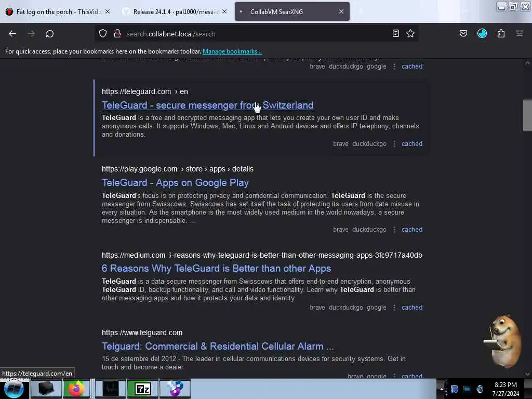This screenshot has height=399, width=532.
Task: Open the blue circular account icon
Action: (x=482, y=34)
